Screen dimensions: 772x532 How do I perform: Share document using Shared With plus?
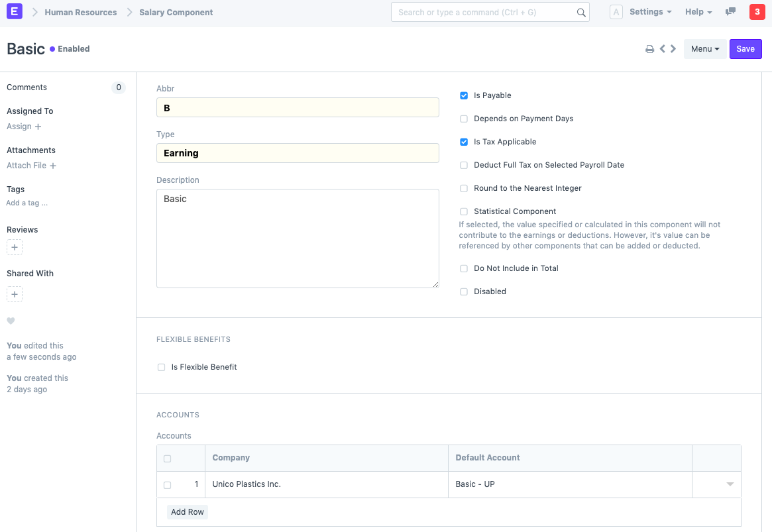15,294
